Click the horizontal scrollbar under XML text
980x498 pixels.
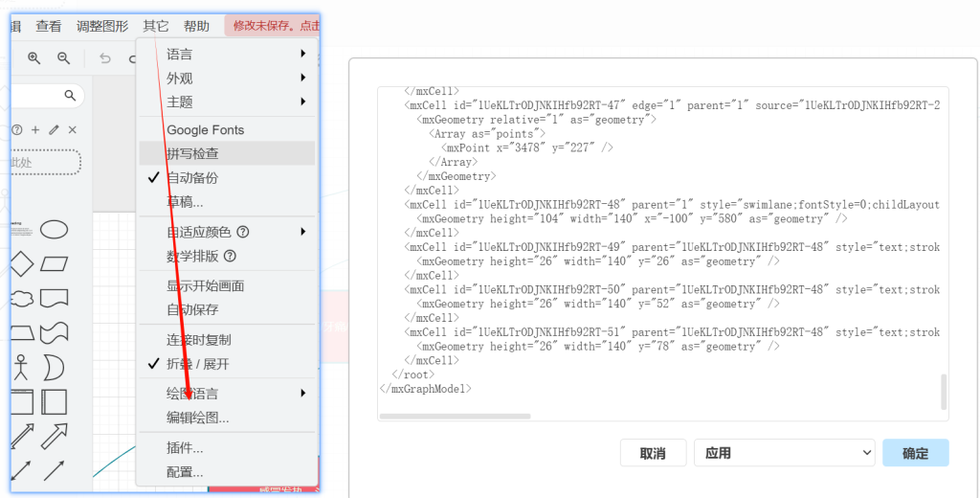click(455, 417)
